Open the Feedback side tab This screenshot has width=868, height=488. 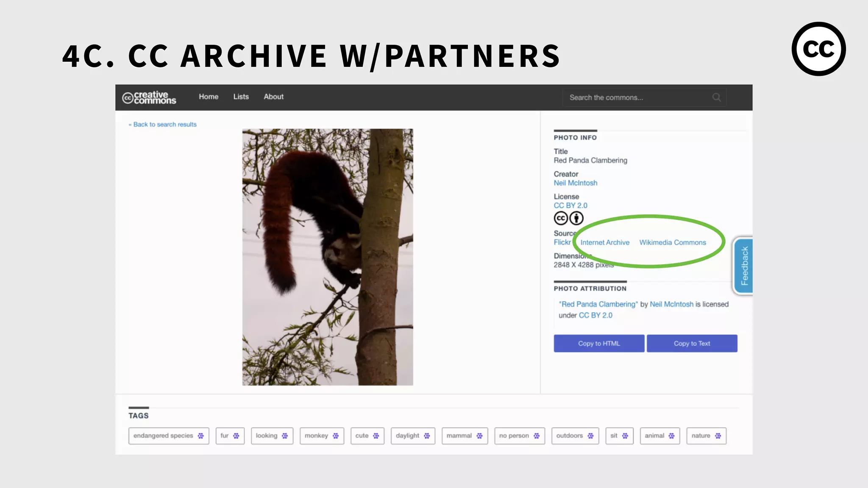point(744,266)
